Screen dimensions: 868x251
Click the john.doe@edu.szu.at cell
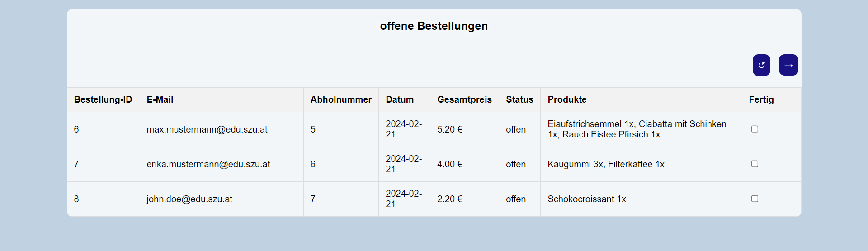coord(222,199)
